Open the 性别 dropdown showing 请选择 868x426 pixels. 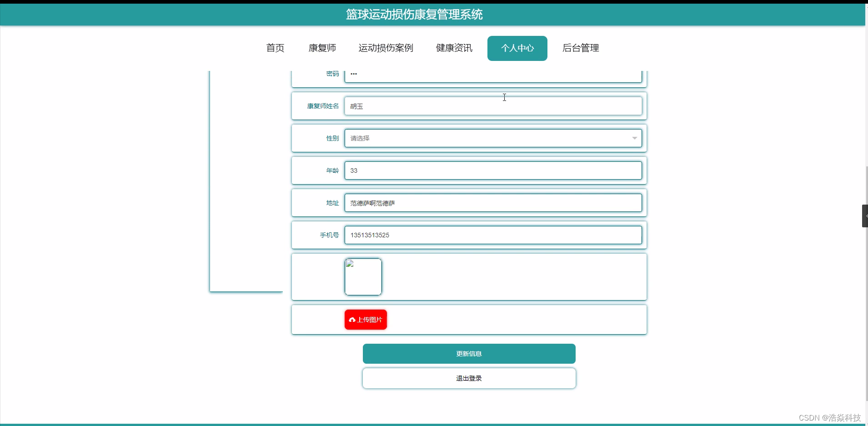click(x=493, y=138)
